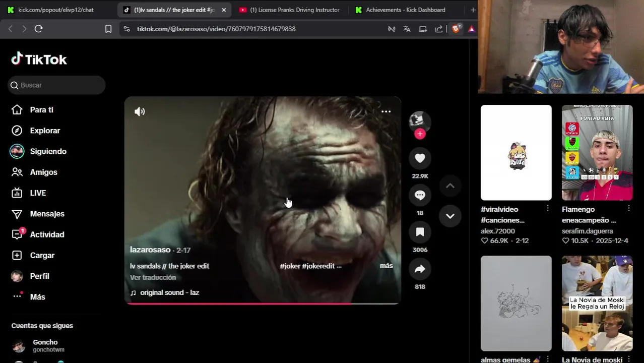The height and width of the screenshot is (363, 644).
Task: Open Actividad notifications
Action: 47,234
